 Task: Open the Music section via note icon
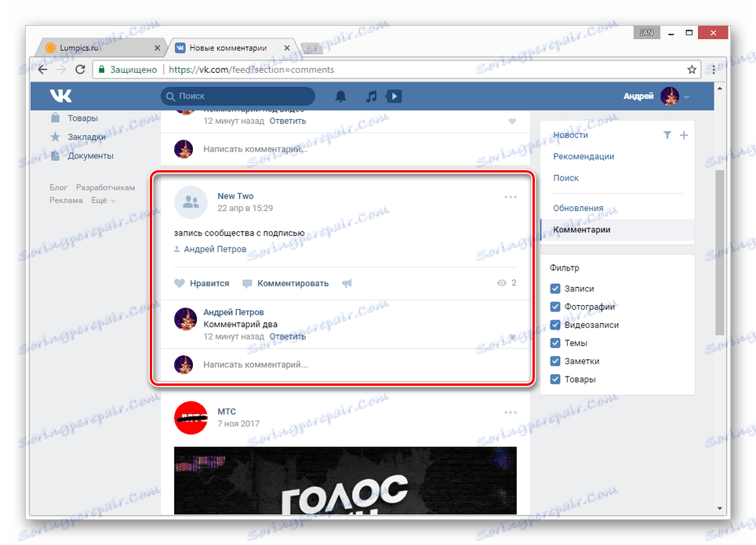coord(369,95)
